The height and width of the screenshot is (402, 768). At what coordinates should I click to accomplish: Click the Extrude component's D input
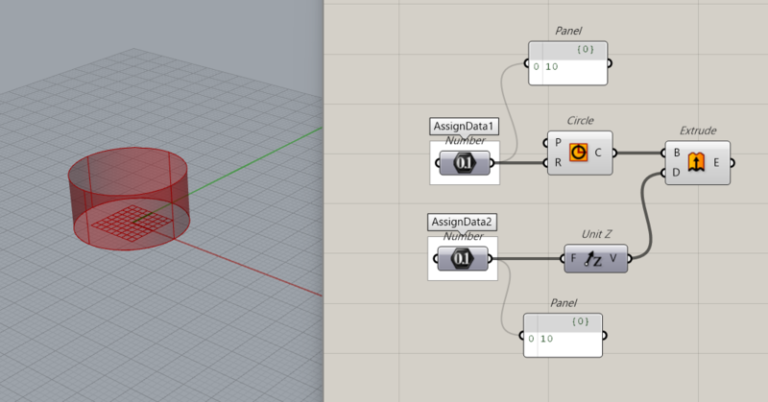(x=675, y=172)
